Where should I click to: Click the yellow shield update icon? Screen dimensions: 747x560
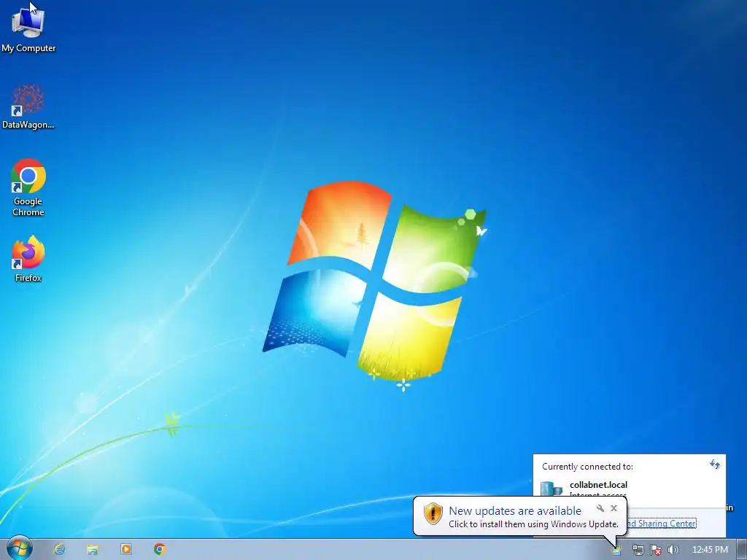pyautogui.click(x=433, y=514)
